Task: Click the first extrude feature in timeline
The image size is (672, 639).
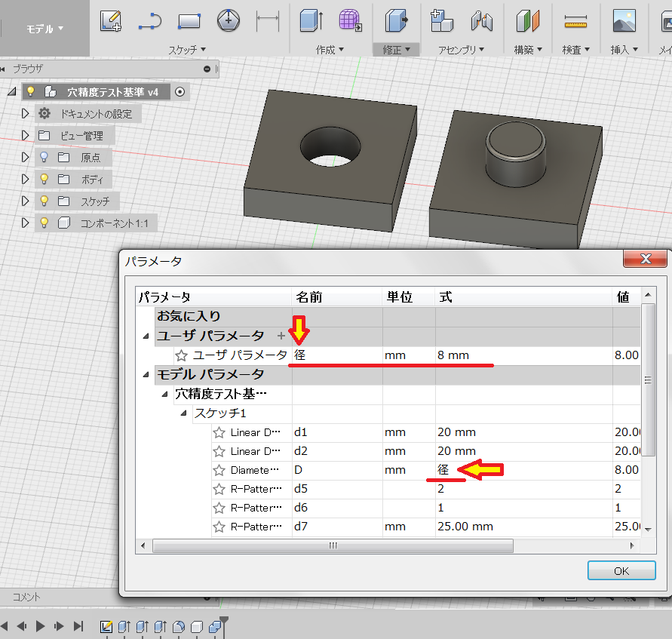Action: (x=124, y=627)
